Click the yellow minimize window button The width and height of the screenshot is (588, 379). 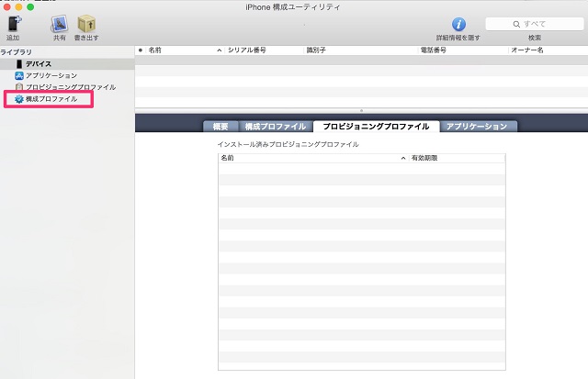pyautogui.click(x=18, y=7)
